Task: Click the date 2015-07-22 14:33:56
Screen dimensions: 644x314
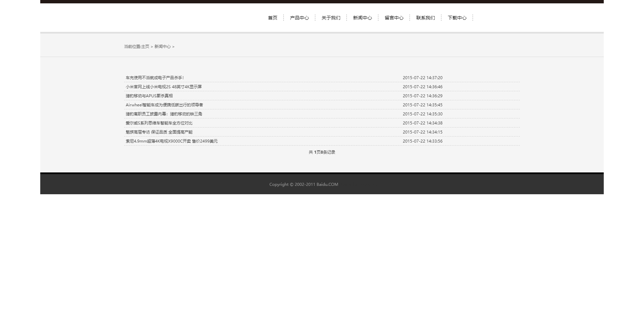Action: pos(423,141)
